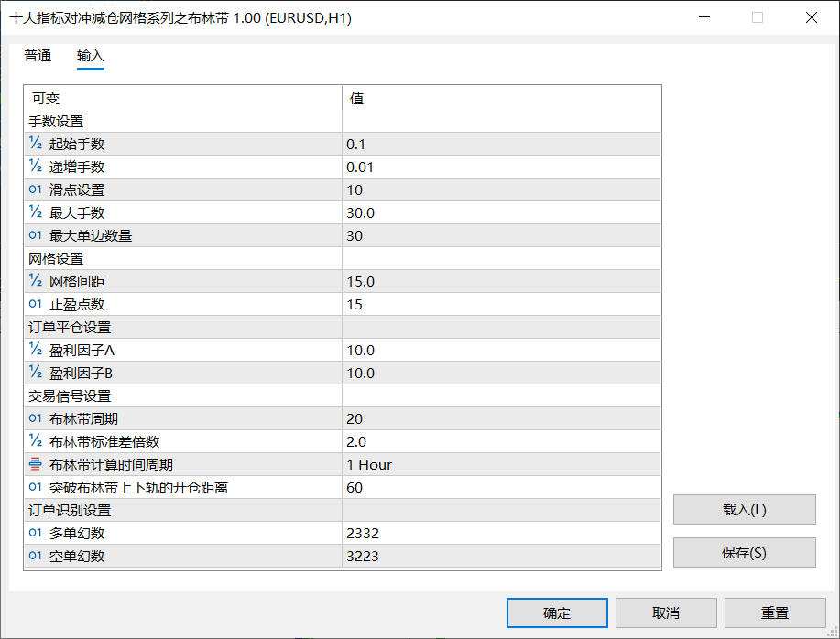This screenshot has height=639, width=840.
Task: Select the 网格设置 section row
Action: (343, 258)
